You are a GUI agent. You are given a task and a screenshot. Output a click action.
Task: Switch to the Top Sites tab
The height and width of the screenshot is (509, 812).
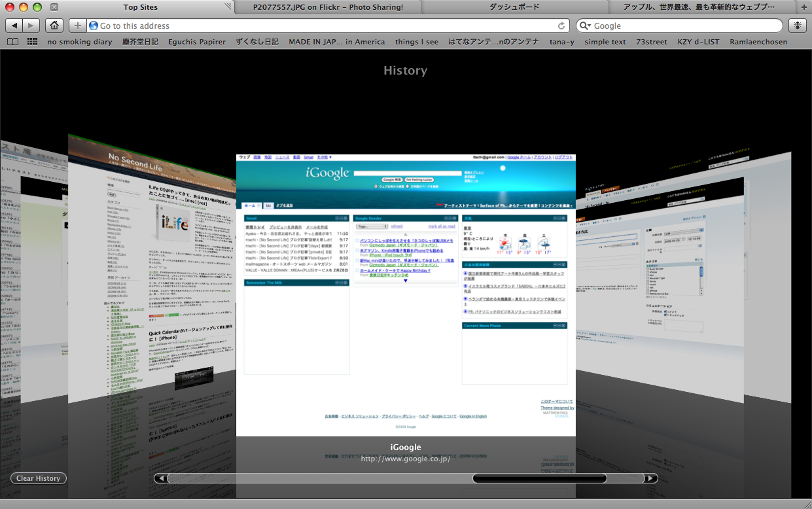[140, 7]
